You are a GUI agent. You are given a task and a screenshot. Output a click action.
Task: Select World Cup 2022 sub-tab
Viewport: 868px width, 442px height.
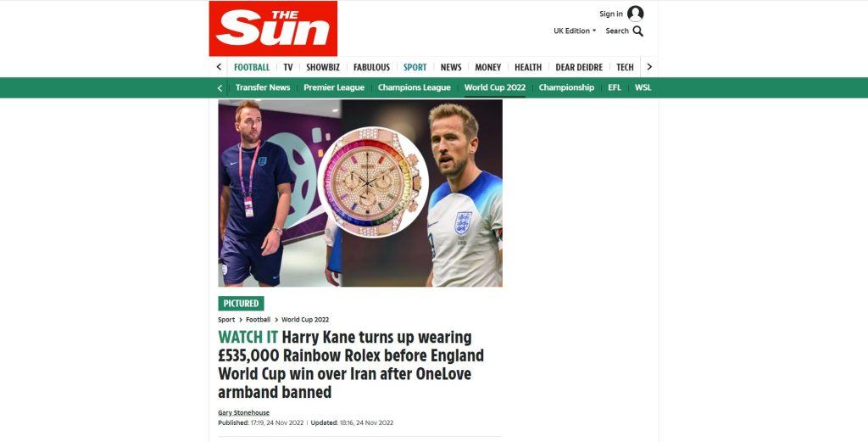pos(495,87)
